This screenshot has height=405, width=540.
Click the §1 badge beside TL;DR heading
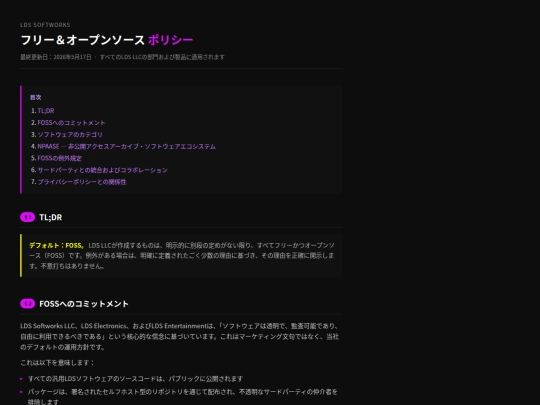click(28, 217)
